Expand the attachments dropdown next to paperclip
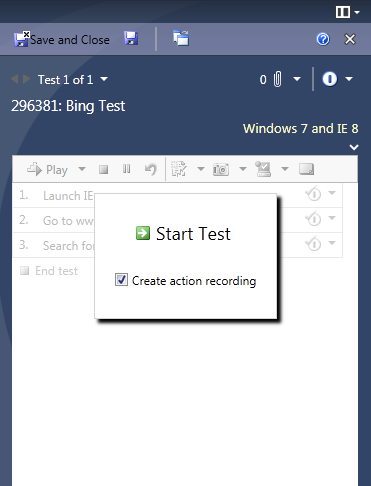 [x=297, y=79]
